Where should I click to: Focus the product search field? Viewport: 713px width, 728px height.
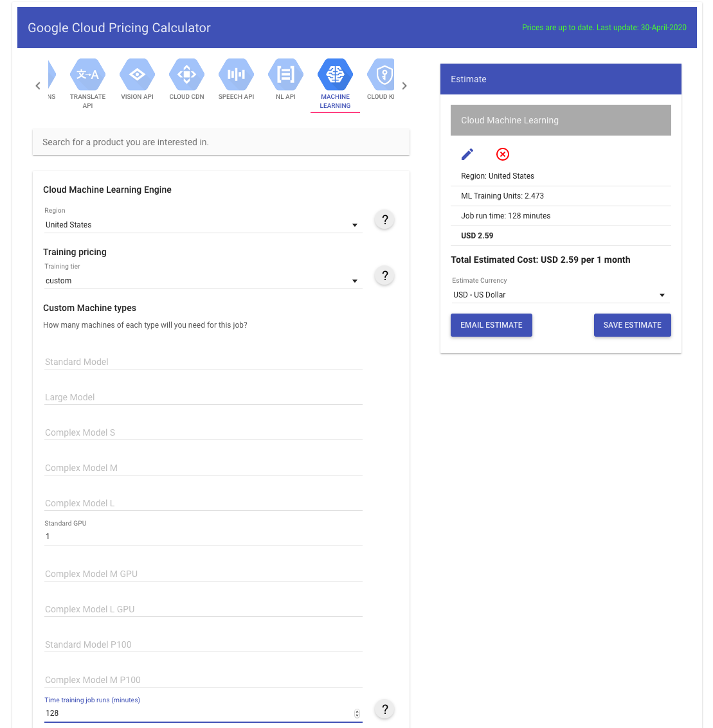click(221, 142)
